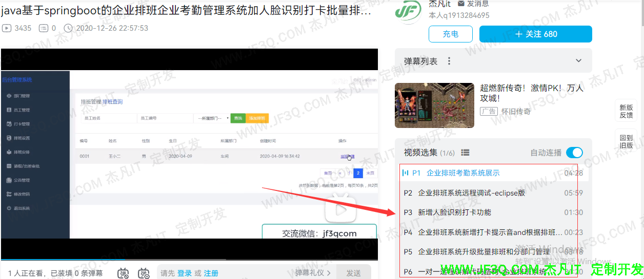Click the charge (充电) button
This screenshot has width=644, height=279.
click(x=450, y=34)
